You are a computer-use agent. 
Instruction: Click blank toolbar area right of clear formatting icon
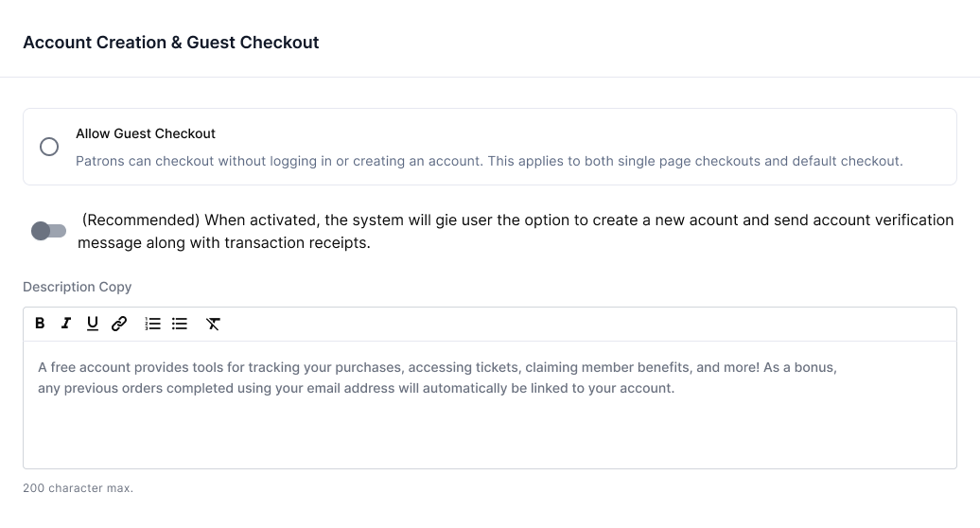point(587,324)
